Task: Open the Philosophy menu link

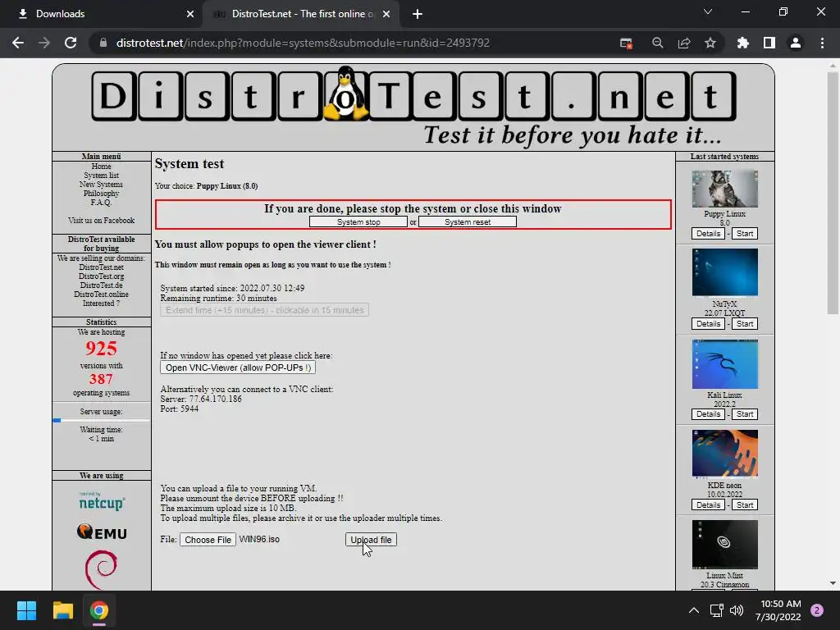Action: coord(101,194)
